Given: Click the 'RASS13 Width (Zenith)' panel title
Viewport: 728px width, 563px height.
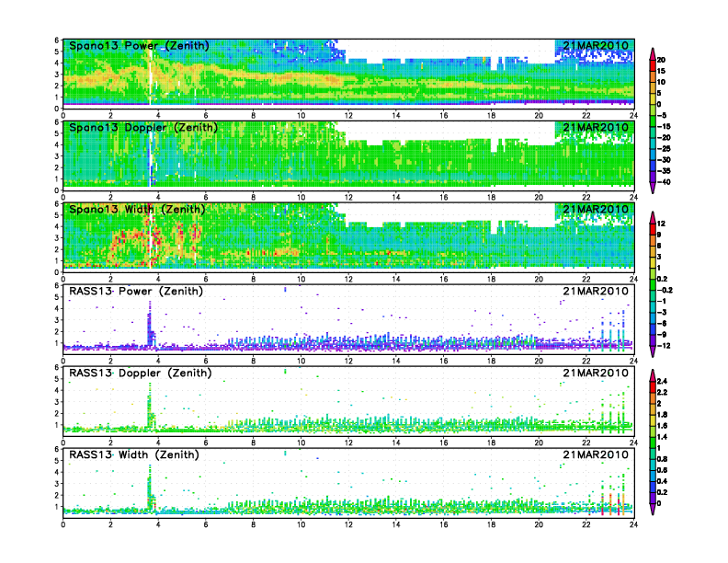Looking at the screenshot, I should 133,454.
